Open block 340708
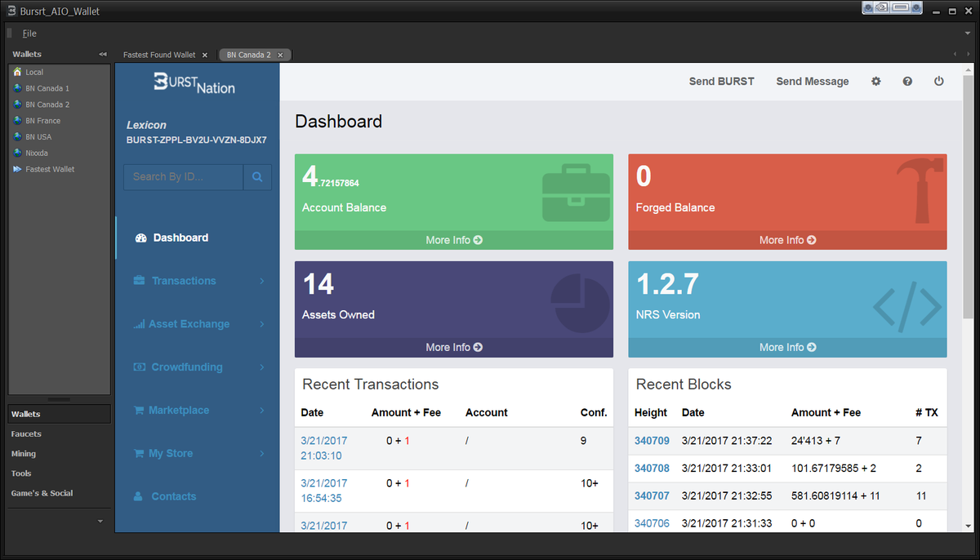 click(x=652, y=469)
